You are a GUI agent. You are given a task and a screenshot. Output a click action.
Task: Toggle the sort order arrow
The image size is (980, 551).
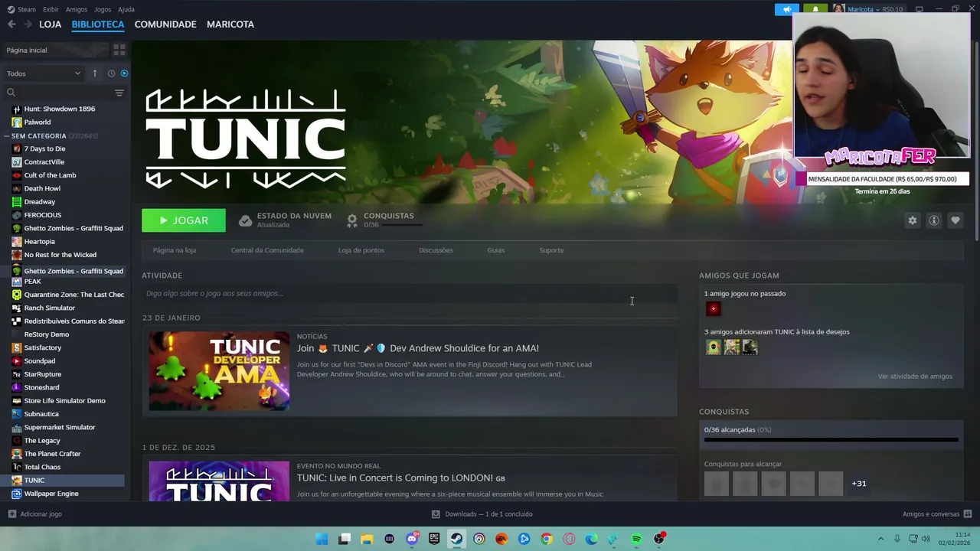[95, 73]
